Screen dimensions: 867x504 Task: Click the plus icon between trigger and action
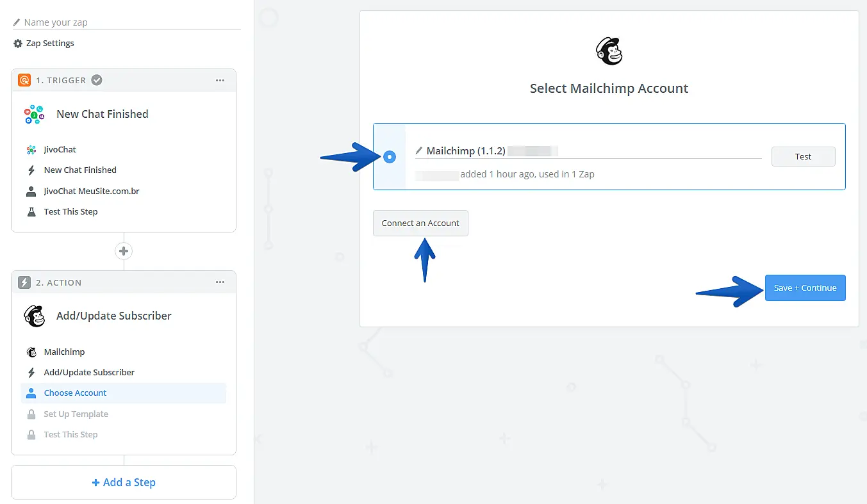124,251
